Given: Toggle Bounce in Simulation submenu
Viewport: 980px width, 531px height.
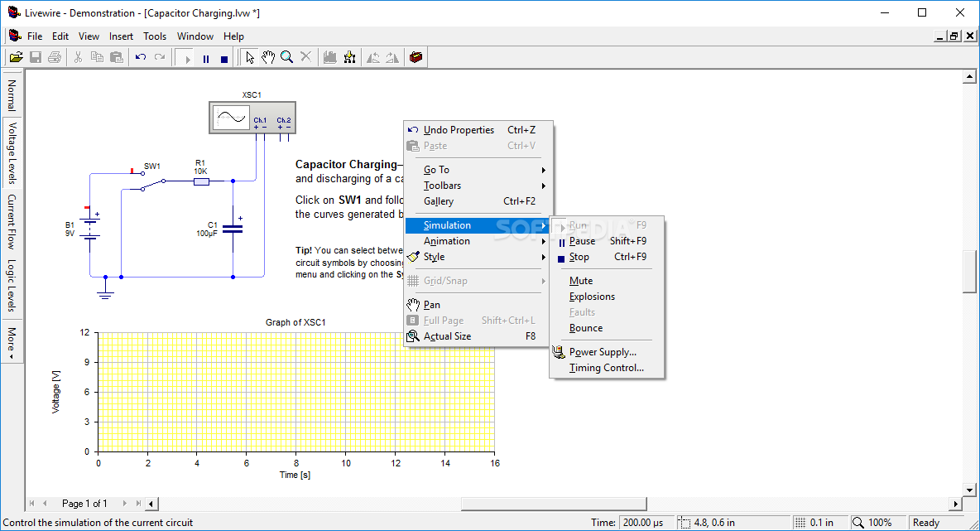Looking at the screenshot, I should click(606, 328).
